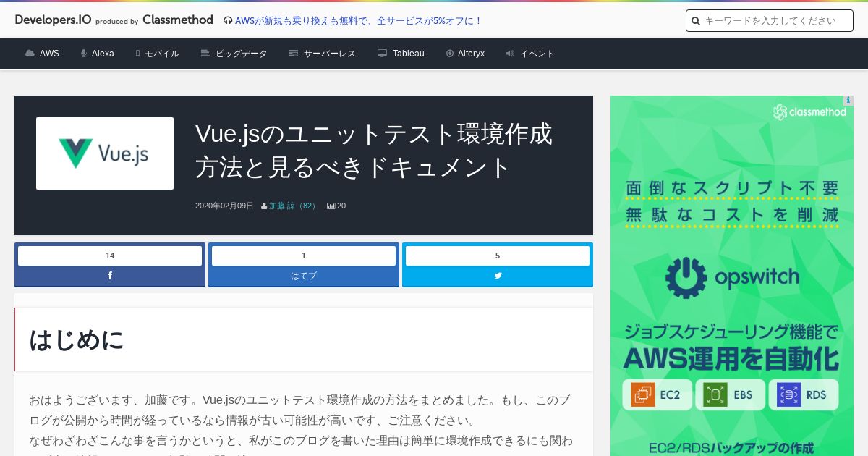Click the speaker icon beside イベント
868x456 pixels.
pyautogui.click(x=511, y=54)
